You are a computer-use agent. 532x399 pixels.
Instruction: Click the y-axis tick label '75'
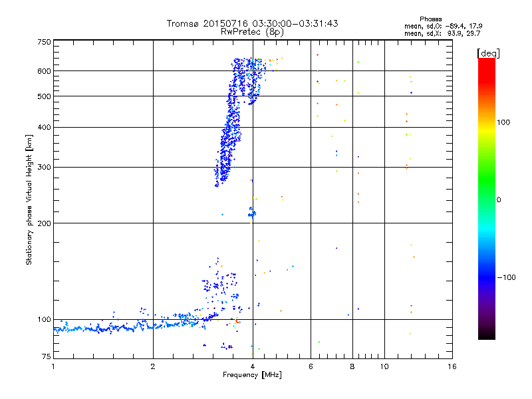(47, 356)
